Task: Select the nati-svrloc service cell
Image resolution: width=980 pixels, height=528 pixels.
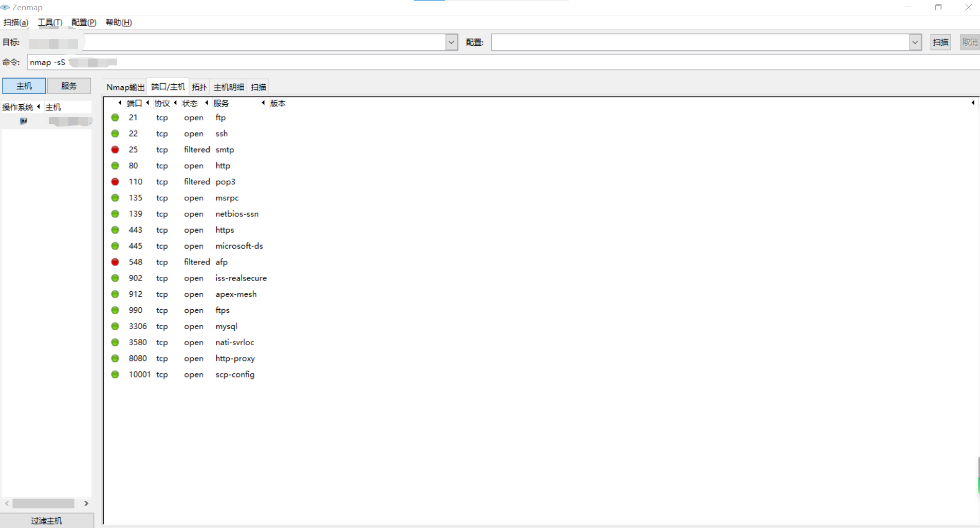Action: (235, 342)
